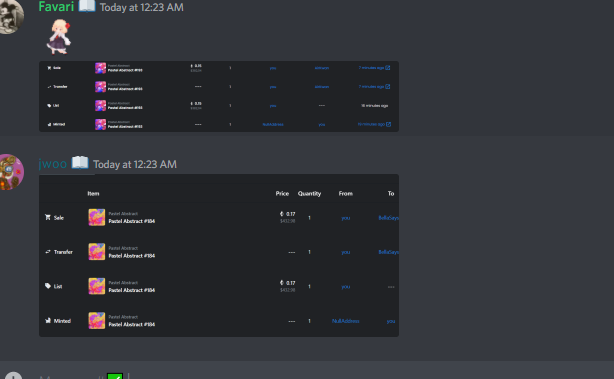Open Pastel Abstract thumbnail in jwoo's List row

click(96, 286)
